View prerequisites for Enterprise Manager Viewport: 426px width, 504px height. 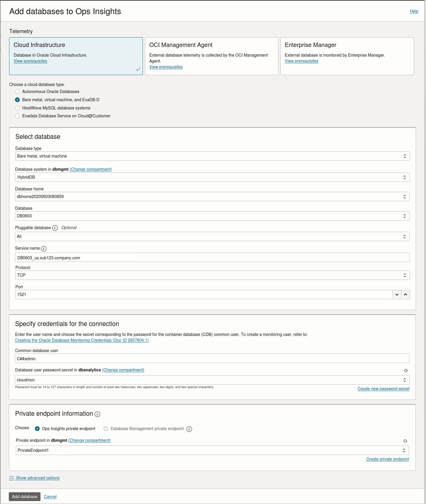click(x=301, y=61)
